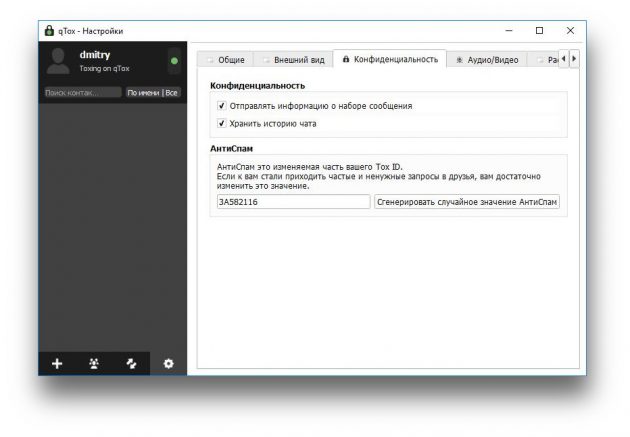Open the file transfers icon
Screen dimensions: 630x437
(131, 363)
